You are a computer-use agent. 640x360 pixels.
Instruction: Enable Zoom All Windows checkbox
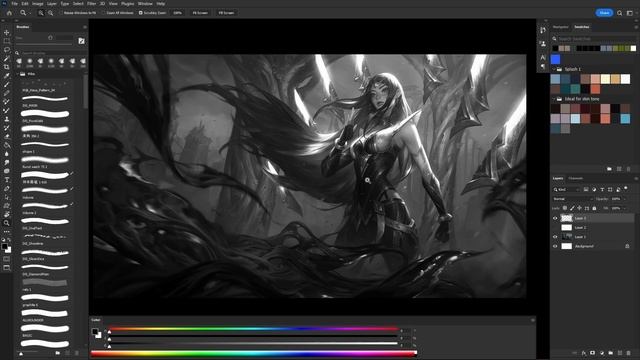(104, 13)
